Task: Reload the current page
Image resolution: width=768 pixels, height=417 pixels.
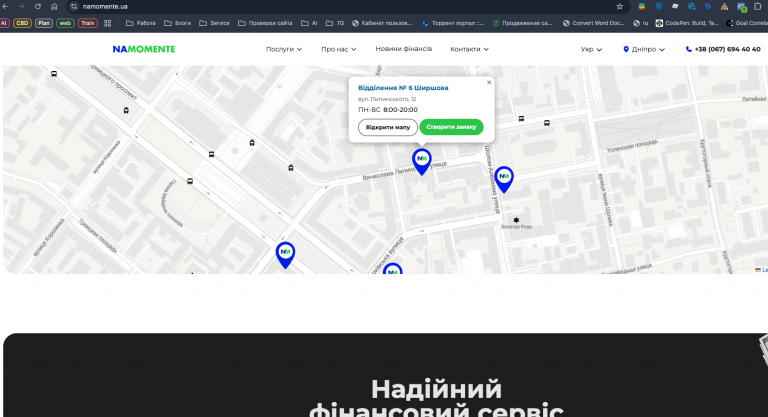Action: click(x=38, y=6)
